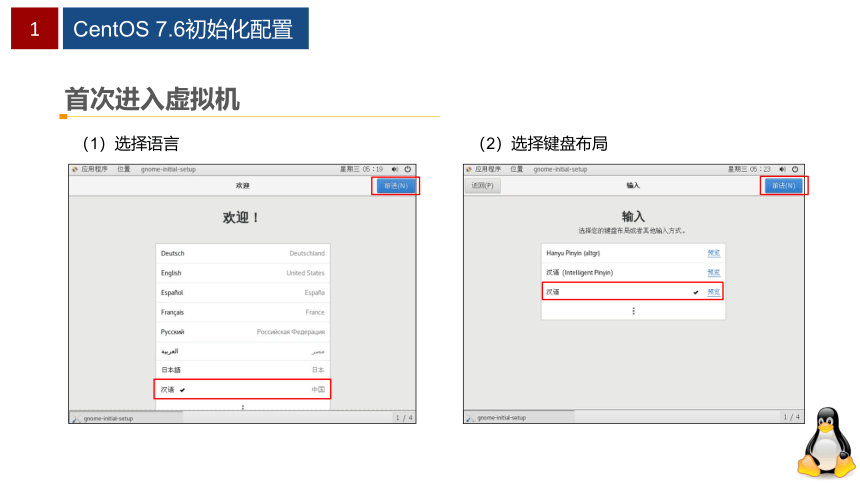Expand more languages with the dots below 汉语
860x484 pixels.
click(243, 407)
